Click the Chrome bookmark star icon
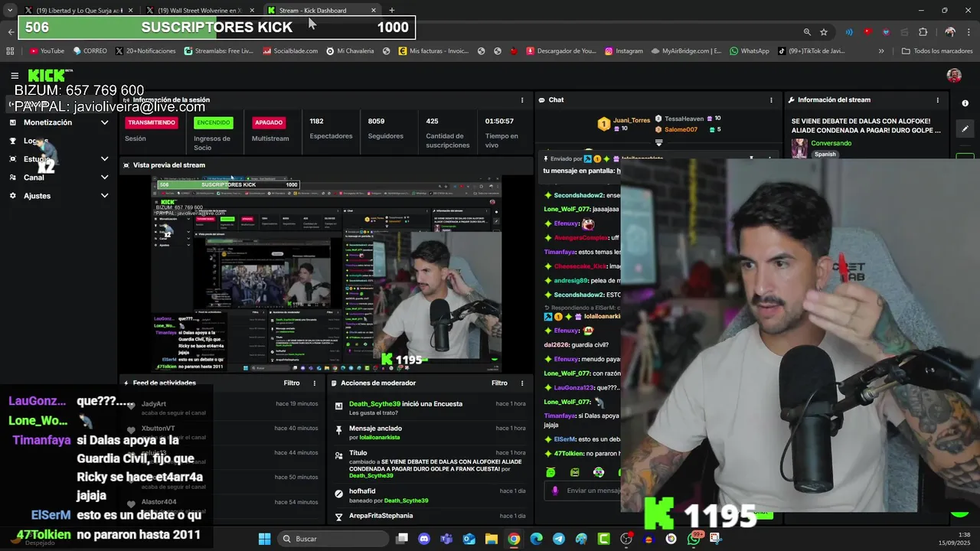The width and height of the screenshot is (980, 551). pyautogui.click(x=824, y=32)
